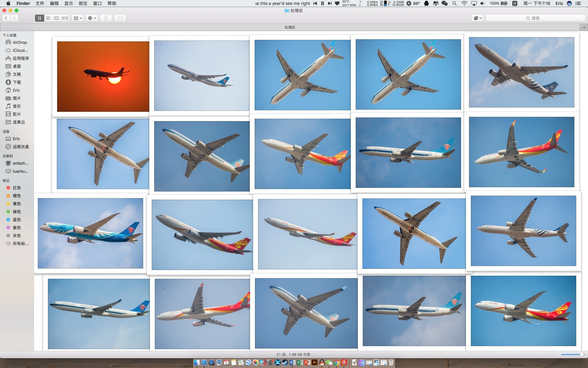588x368 pixels.
Task: Open the 应用程序 folder in the sidebar
Action: (x=17, y=58)
